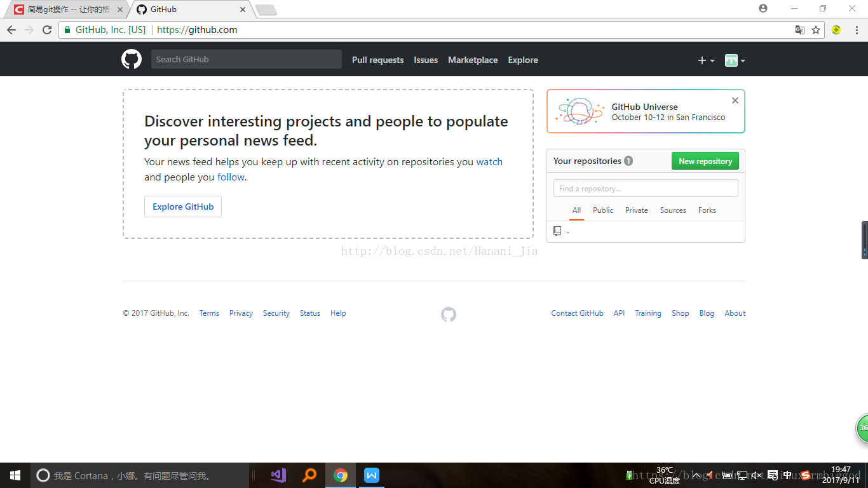Open a new browser tab

click(266, 10)
